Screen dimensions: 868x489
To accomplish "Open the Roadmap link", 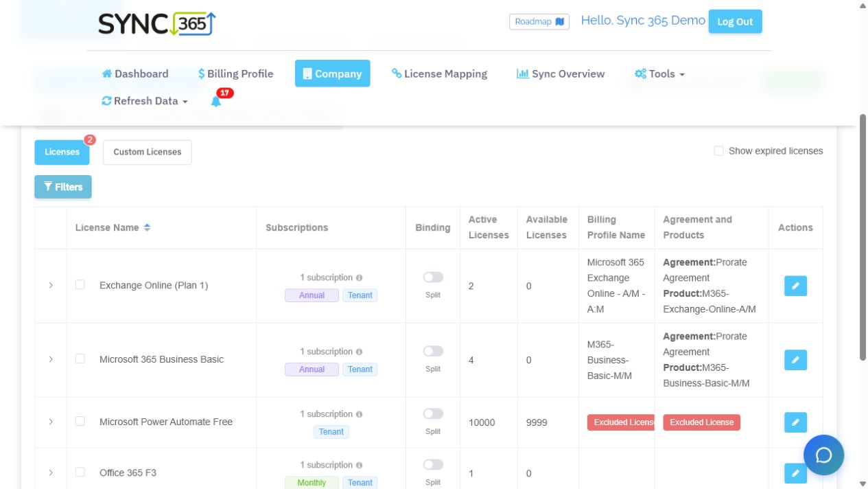I will [539, 22].
